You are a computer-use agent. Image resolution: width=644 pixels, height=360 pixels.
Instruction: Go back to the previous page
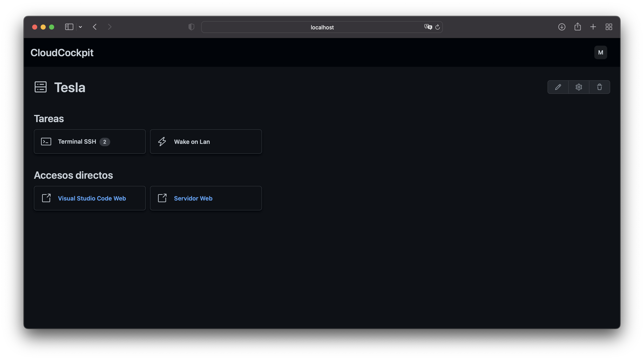pos(95,27)
